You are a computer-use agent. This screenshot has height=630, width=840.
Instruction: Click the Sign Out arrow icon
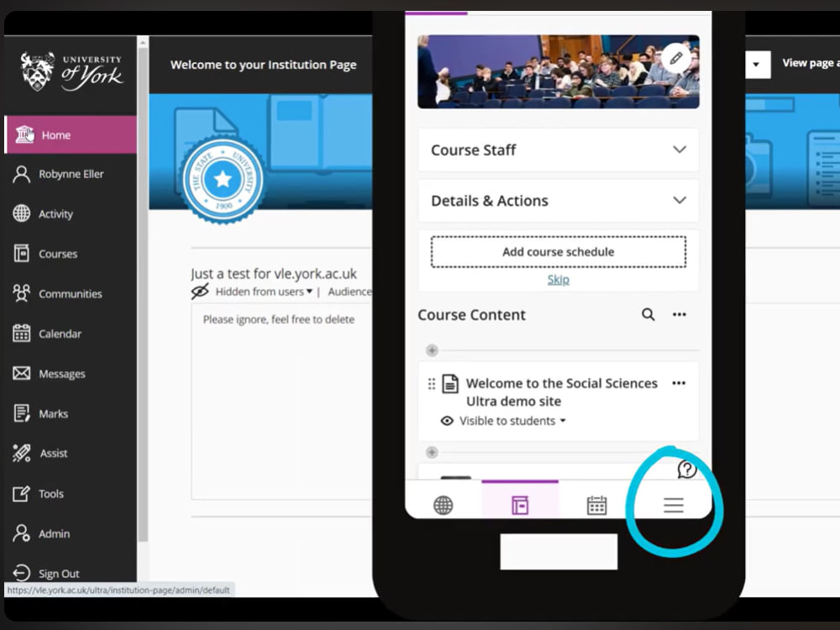[22, 573]
